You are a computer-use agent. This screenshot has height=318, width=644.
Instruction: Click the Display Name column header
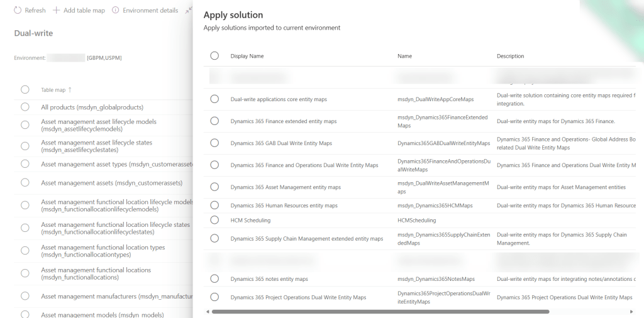click(x=247, y=56)
